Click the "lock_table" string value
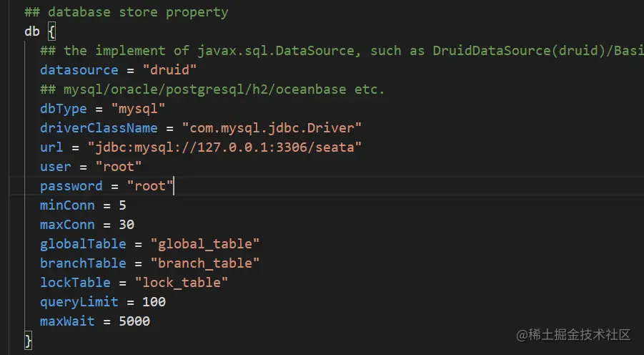644x355 pixels. click(x=182, y=283)
